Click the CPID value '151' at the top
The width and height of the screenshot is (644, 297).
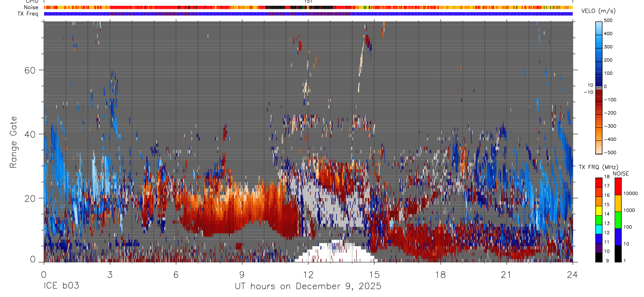[x=309, y=2]
